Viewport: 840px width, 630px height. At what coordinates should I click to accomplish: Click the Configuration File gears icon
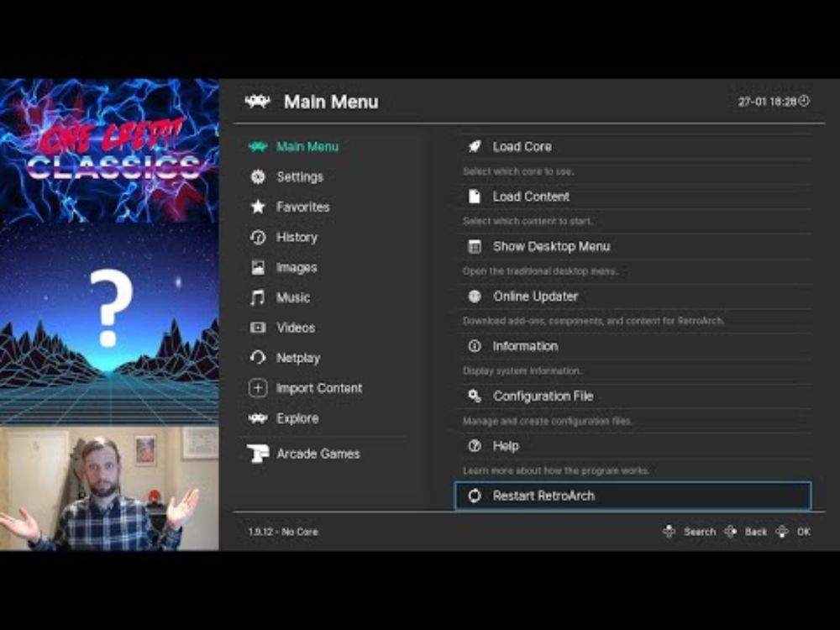tap(475, 396)
